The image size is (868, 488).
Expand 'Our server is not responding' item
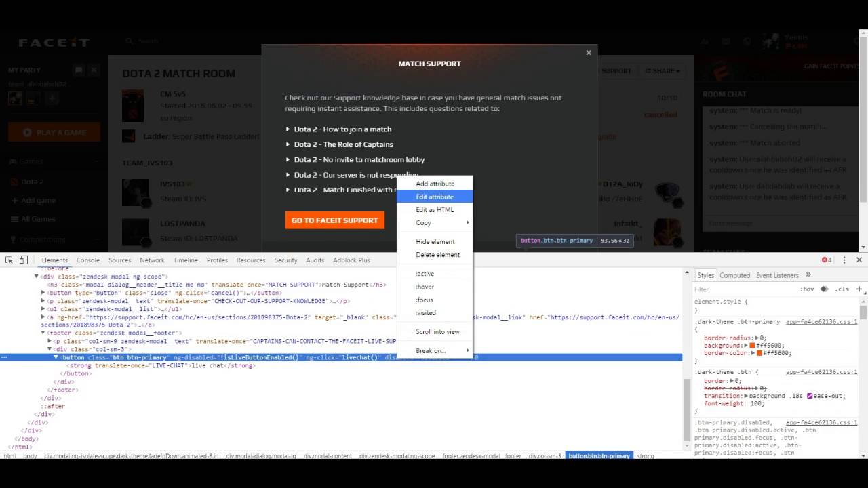[x=352, y=175]
